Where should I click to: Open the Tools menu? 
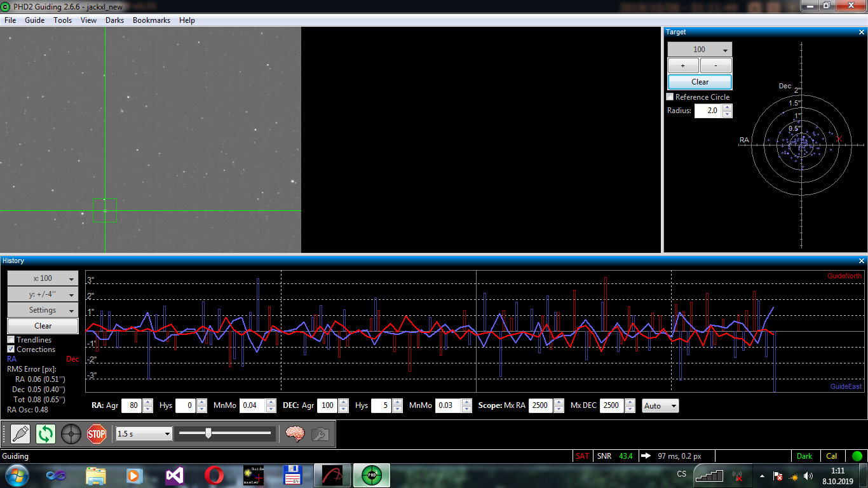(62, 20)
